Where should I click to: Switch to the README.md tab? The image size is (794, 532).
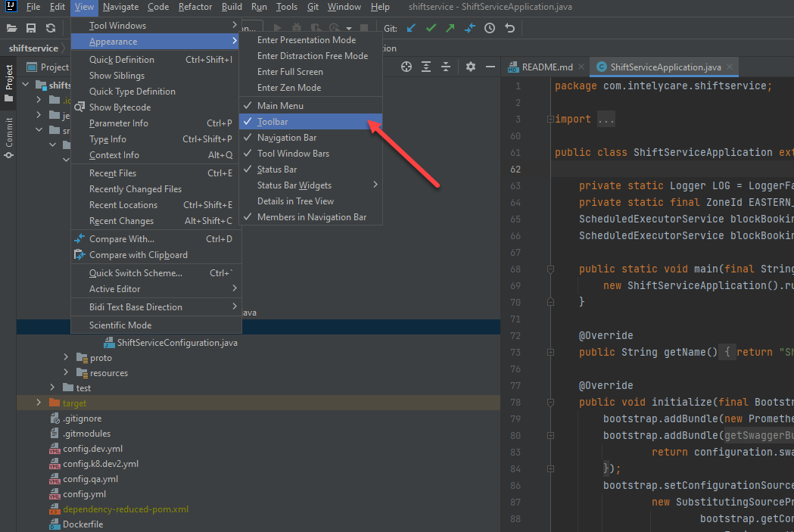pyautogui.click(x=546, y=67)
